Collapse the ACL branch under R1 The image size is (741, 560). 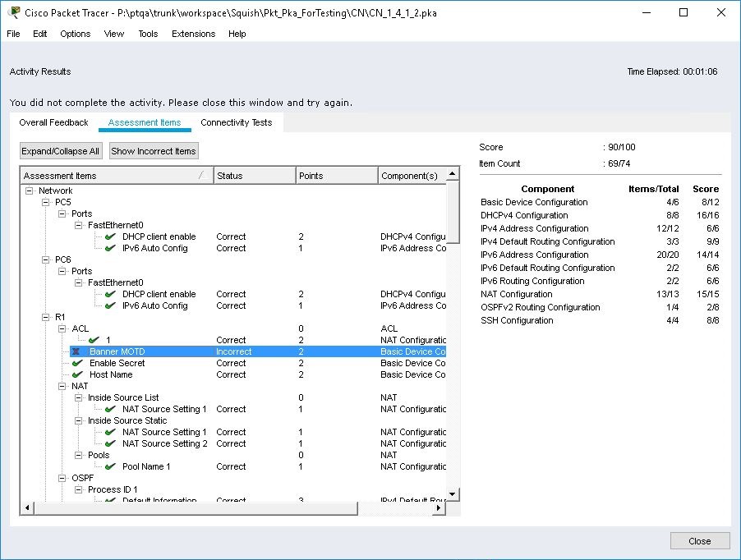click(62, 328)
